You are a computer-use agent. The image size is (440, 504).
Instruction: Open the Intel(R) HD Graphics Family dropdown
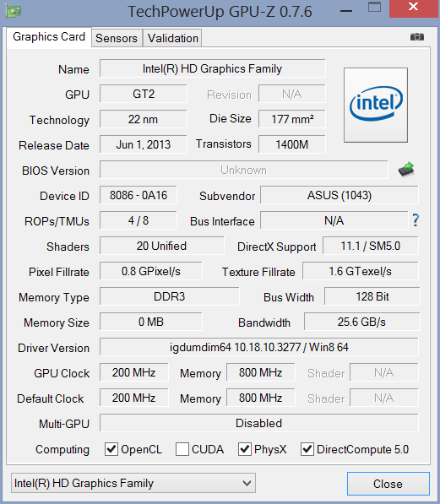133,483
